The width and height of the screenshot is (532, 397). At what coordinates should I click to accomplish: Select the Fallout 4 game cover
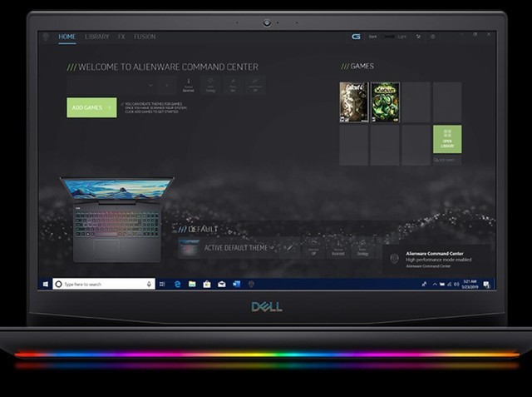tap(354, 102)
